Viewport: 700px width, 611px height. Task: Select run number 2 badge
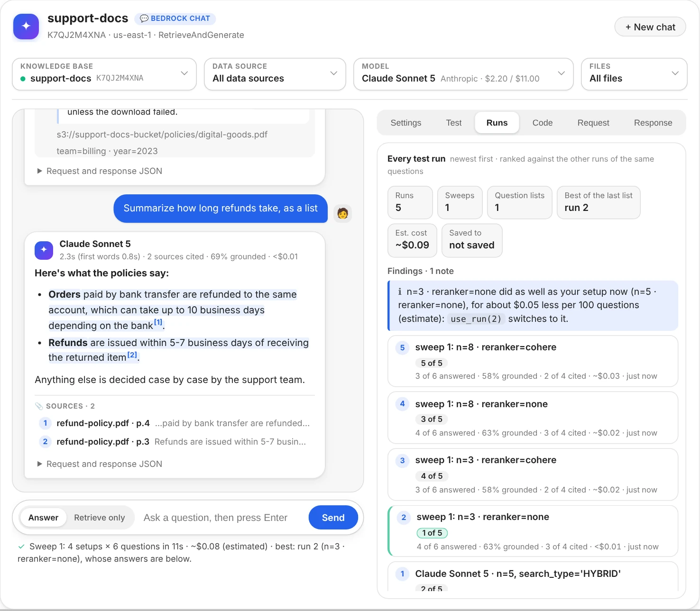(x=404, y=517)
